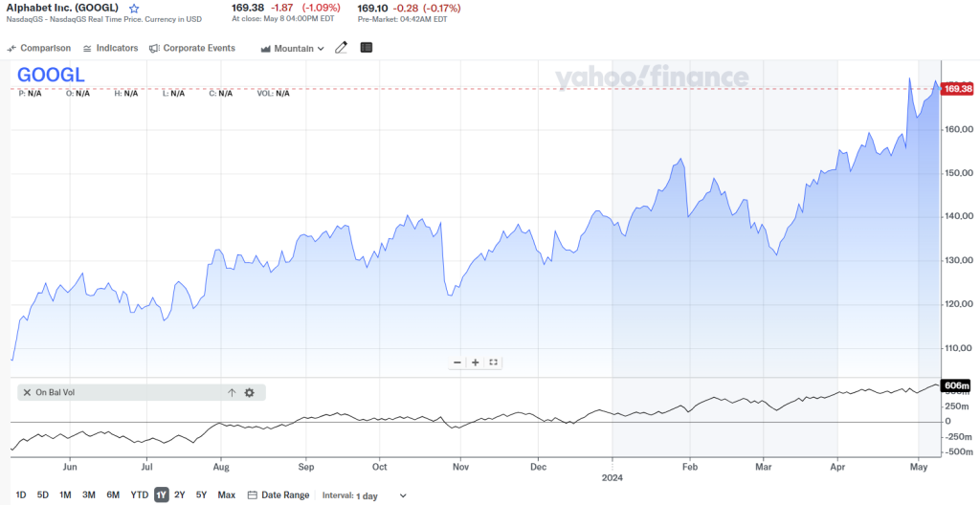Select the YTD range button
Image resolution: width=980 pixels, height=505 pixels.
coord(140,495)
